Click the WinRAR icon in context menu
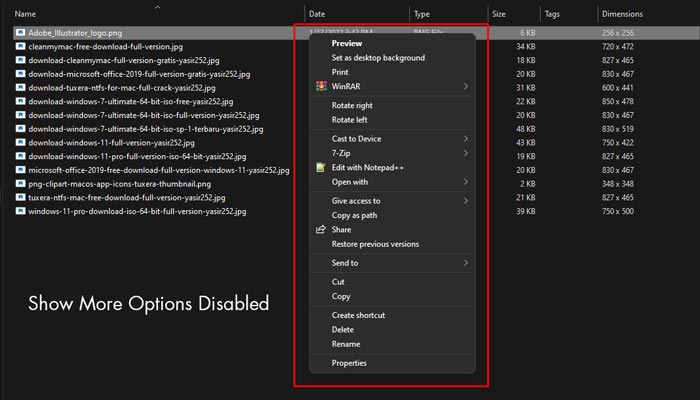700x400 pixels. pos(321,86)
